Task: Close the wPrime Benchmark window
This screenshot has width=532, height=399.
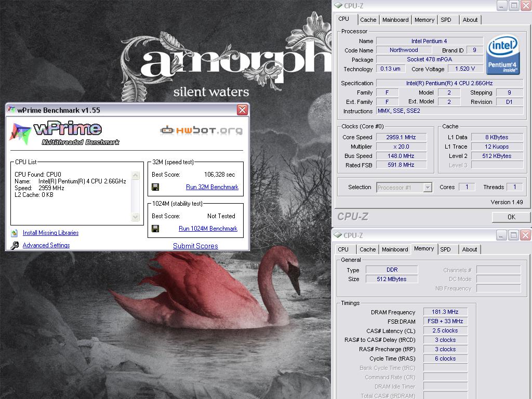Action: click(242, 110)
